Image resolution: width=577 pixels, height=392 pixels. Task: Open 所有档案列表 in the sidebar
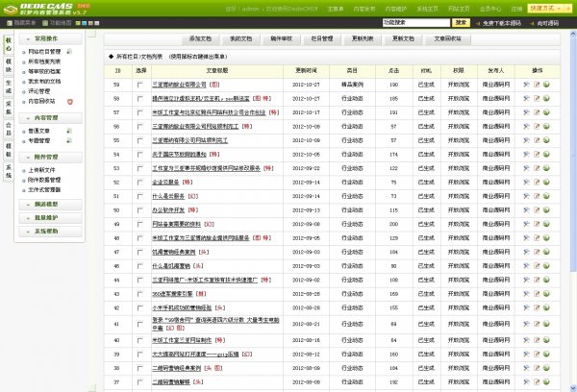tap(44, 61)
